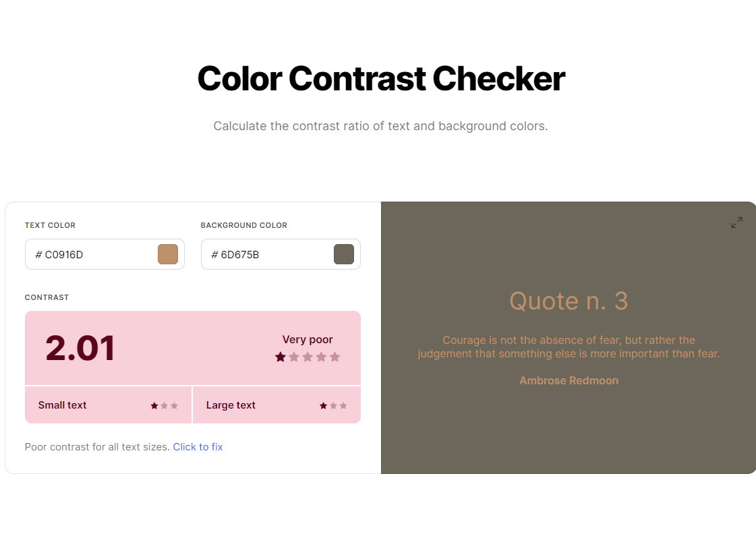Click the author name Ambrose Redmoon

569,380
